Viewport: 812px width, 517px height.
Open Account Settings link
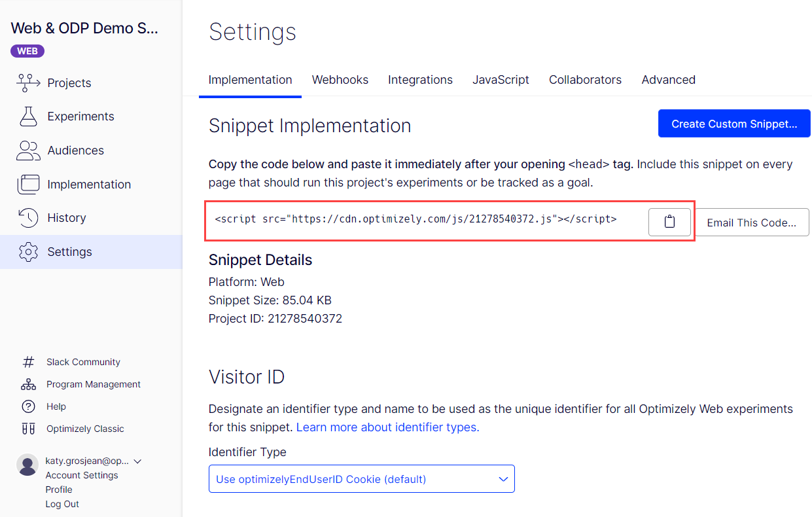click(x=82, y=475)
